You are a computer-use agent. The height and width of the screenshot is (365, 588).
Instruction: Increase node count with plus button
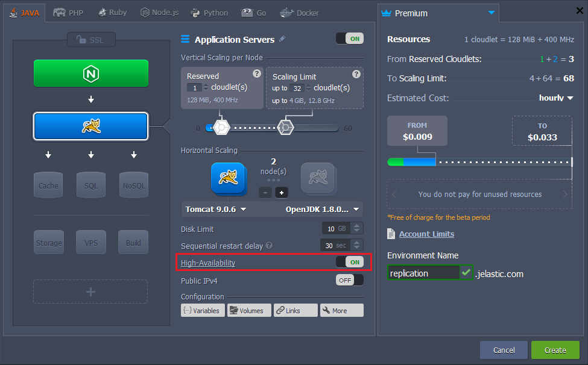click(x=282, y=192)
